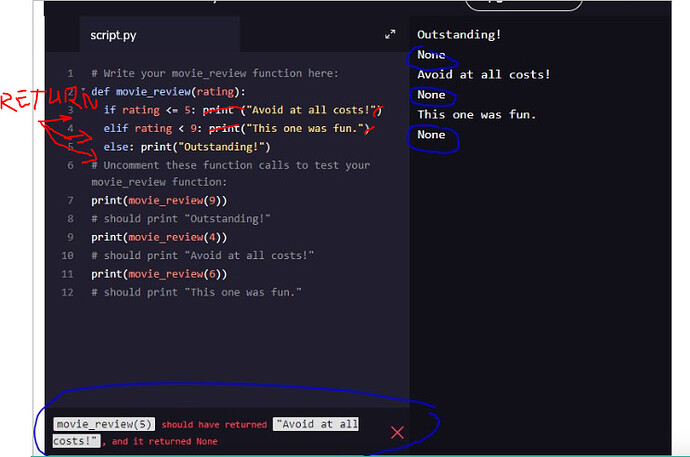Click the print(movie_review(9)) line
Viewport: 690px width, 457px height.
click(x=159, y=201)
